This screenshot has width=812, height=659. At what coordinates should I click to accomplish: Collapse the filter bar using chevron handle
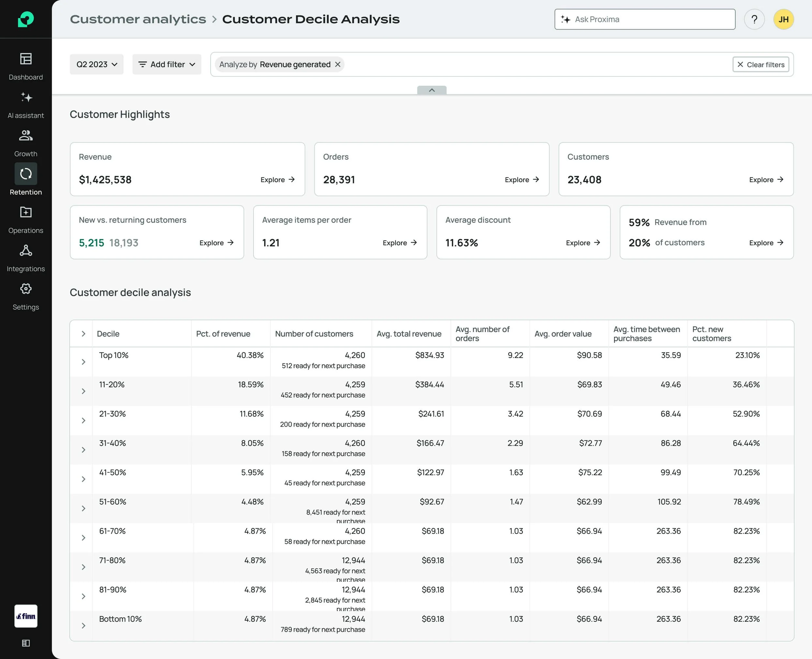click(431, 90)
